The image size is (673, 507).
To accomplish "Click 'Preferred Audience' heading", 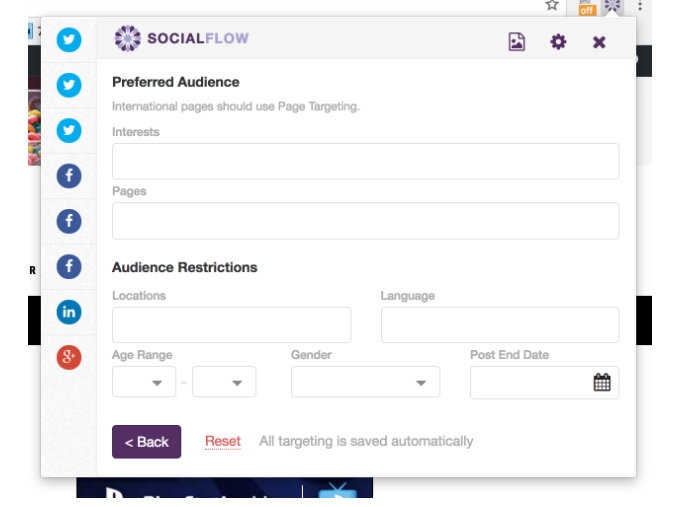I will (x=176, y=82).
